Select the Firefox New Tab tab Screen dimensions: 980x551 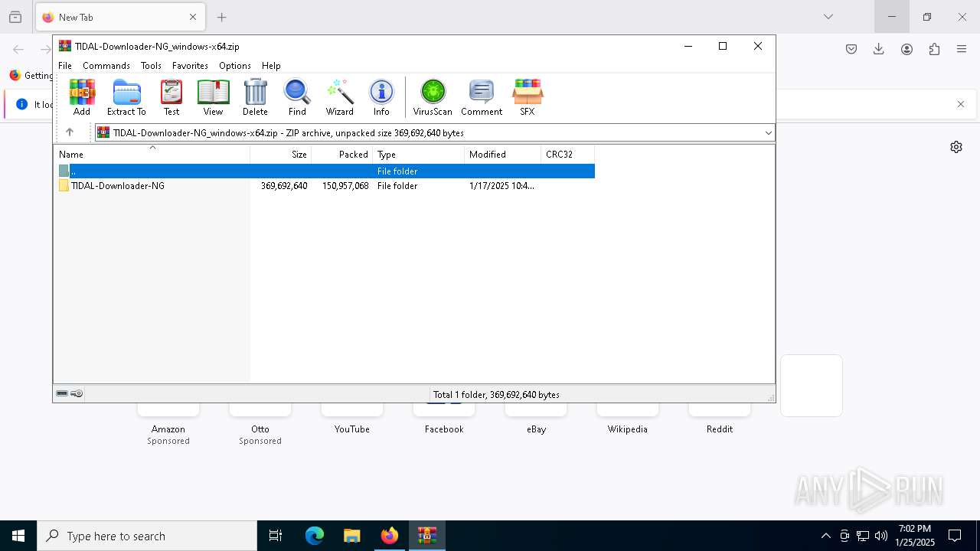click(120, 17)
